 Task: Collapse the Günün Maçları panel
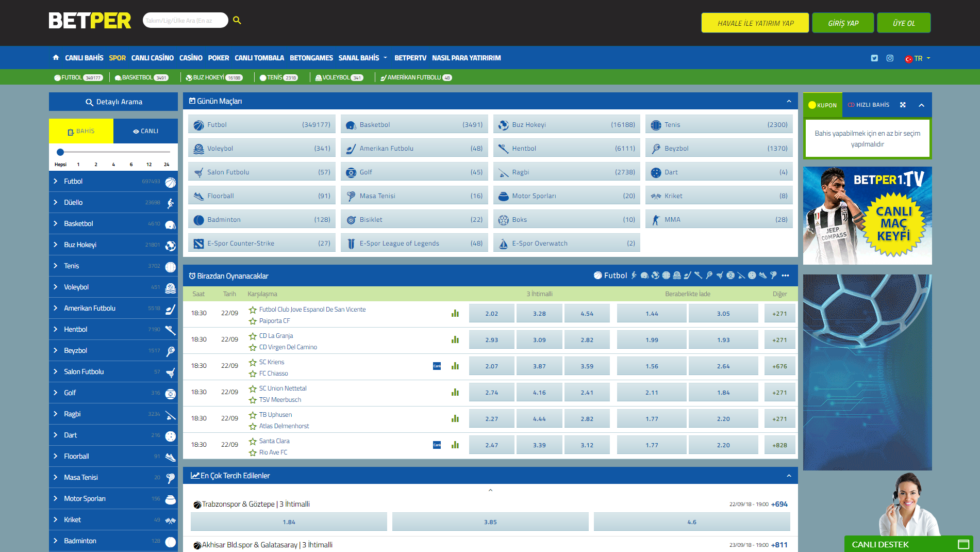coord(789,101)
